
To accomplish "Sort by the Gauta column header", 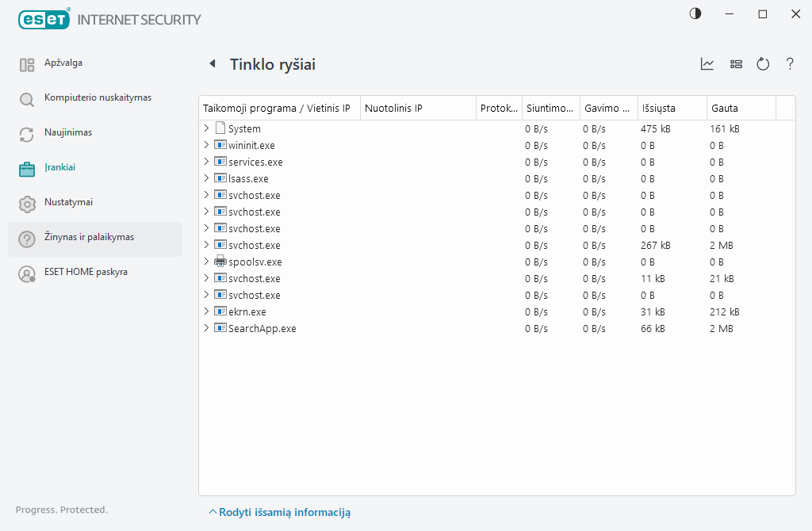I will 725,108.
